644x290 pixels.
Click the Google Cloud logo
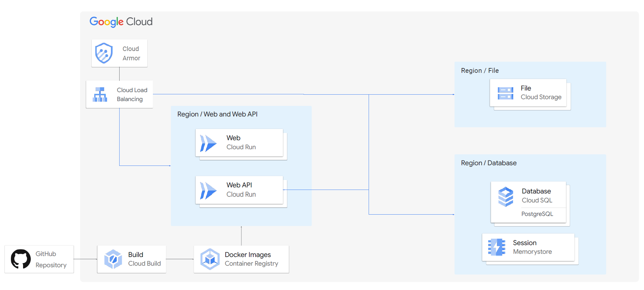click(x=121, y=22)
